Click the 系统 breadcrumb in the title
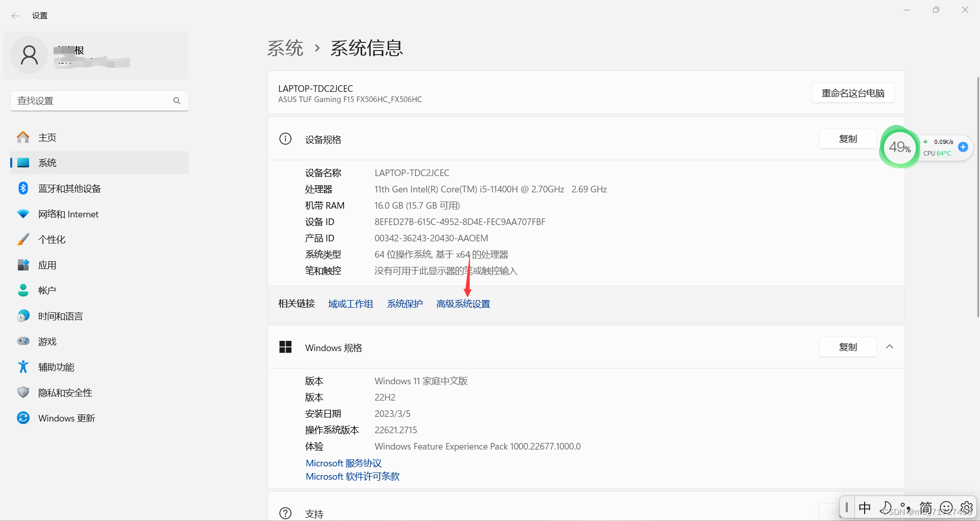This screenshot has height=521, width=980. [x=285, y=48]
